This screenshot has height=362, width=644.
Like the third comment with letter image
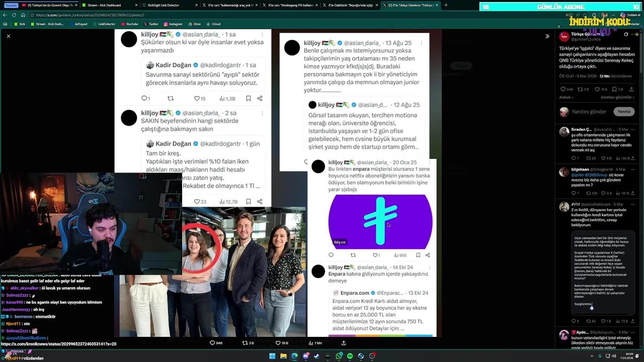[x=603, y=321]
